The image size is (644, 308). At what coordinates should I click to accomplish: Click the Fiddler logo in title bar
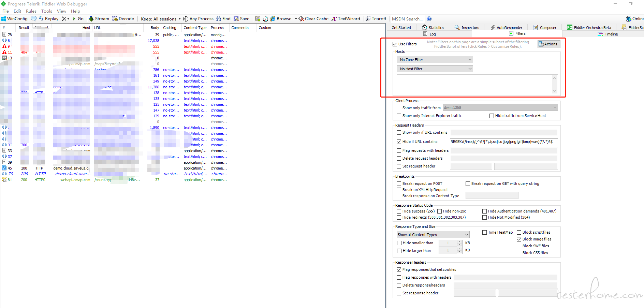tap(3, 4)
